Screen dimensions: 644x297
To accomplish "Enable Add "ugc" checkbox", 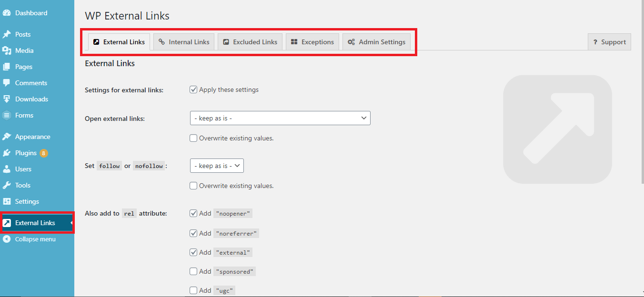I will point(193,290).
